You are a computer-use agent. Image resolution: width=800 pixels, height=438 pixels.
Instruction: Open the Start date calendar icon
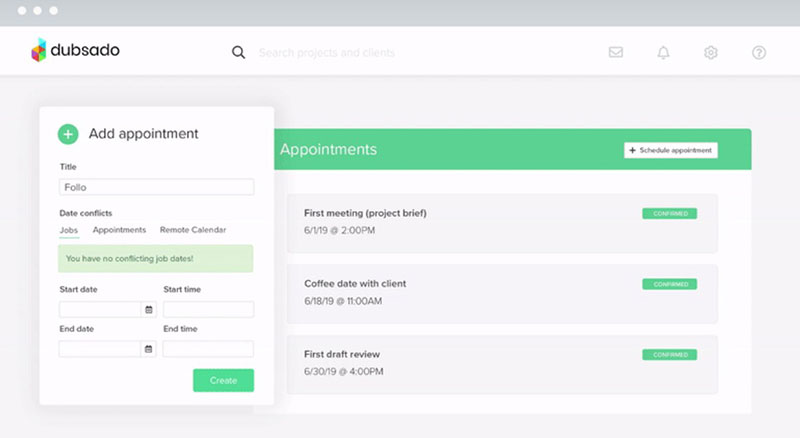click(148, 309)
